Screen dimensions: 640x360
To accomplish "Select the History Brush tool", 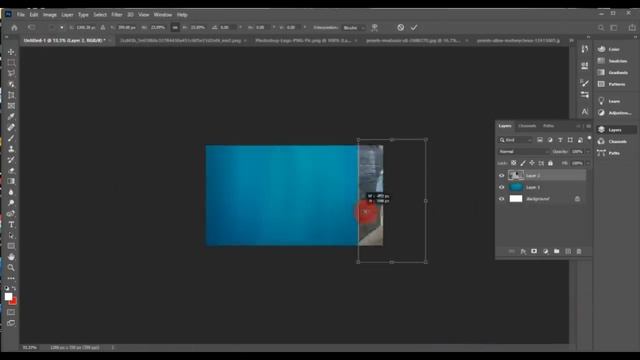I will tap(11, 160).
